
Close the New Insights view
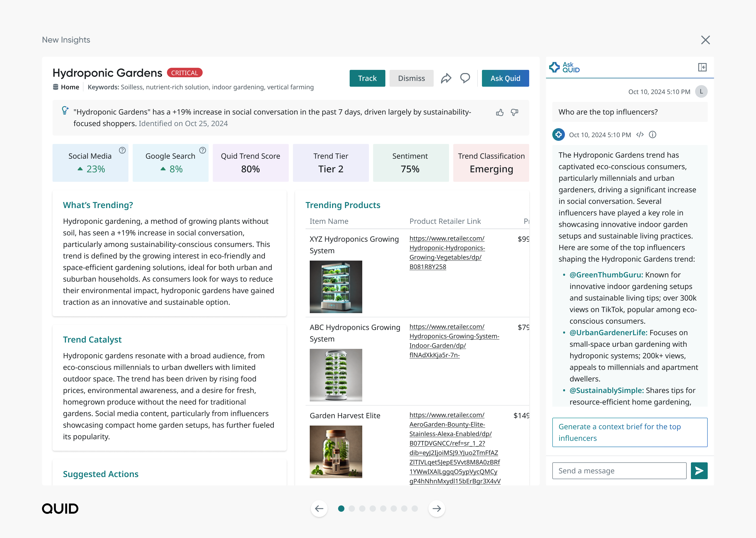pos(705,40)
